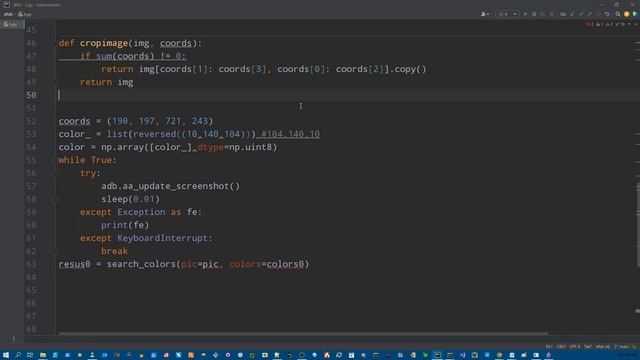The image size is (640, 360).
Task: Click the 'adb' project breadcrumb in navigation bar
Action: [x=8, y=14]
